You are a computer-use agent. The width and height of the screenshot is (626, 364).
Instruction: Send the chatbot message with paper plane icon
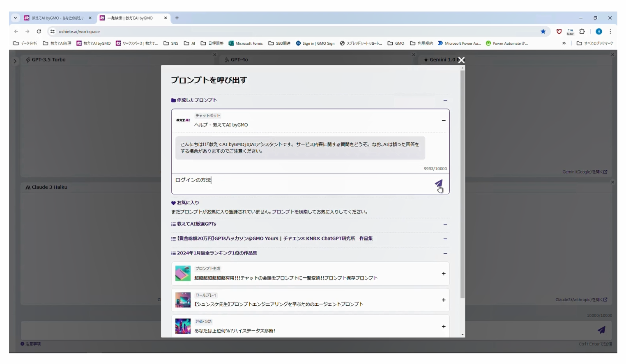[x=439, y=183]
